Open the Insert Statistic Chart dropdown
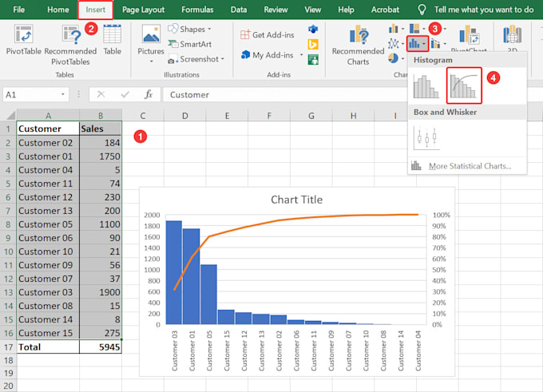Viewport: 543px width, 392px height. pyautogui.click(x=418, y=44)
